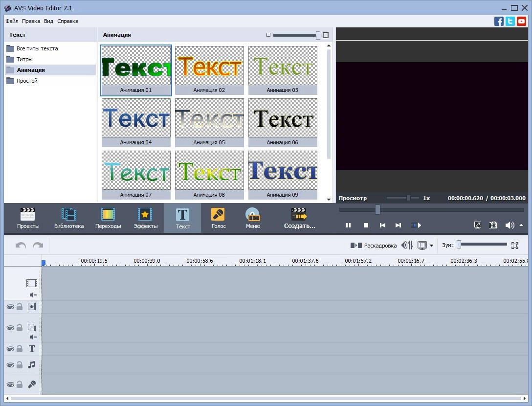Screen dimensions: 532x406
Task: Open the Twitter link icon
Action: pyautogui.click(x=510, y=21)
